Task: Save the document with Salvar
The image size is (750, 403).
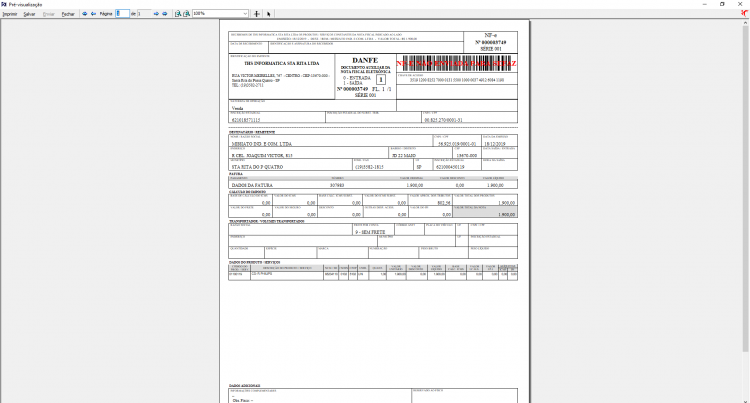Action: (x=29, y=14)
